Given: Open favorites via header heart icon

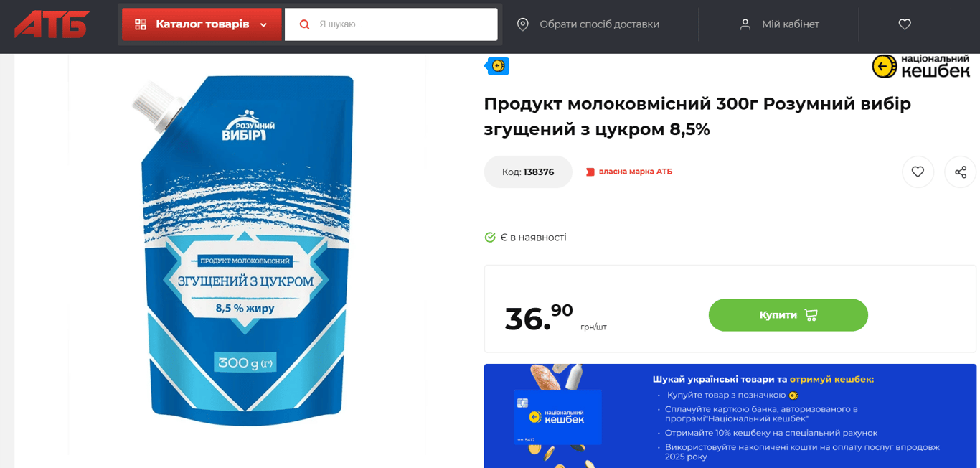Looking at the screenshot, I should [905, 24].
